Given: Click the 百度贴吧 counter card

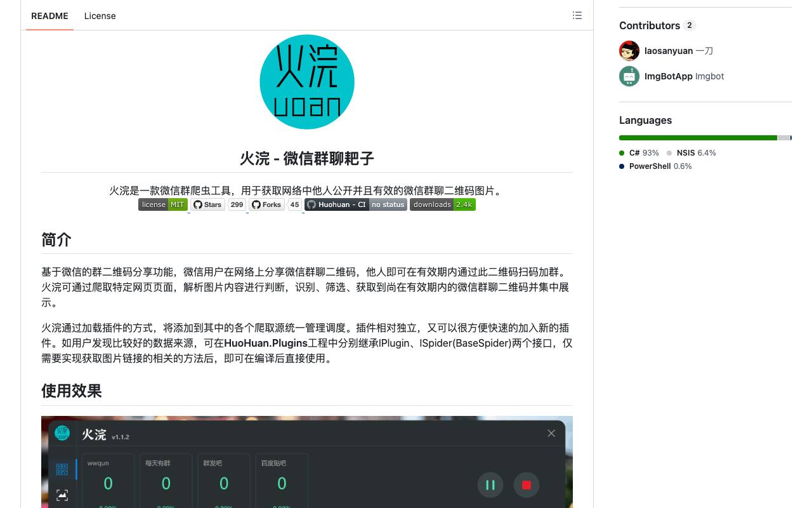Looking at the screenshot, I should point(282,481).
